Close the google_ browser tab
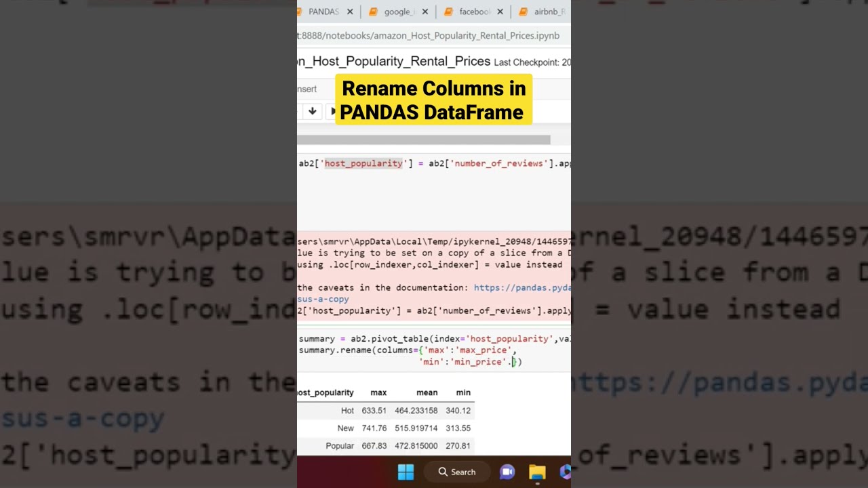 (425, 12)
